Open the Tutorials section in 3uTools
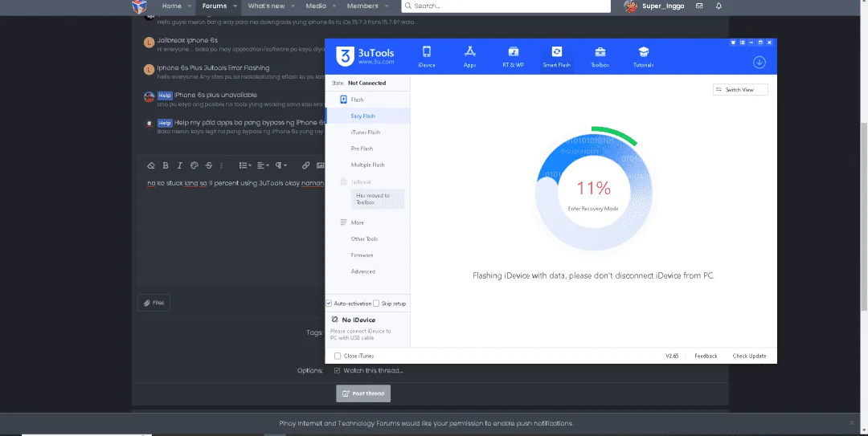Viewport: 868px width, 436px height. click(x=643, y=56)
